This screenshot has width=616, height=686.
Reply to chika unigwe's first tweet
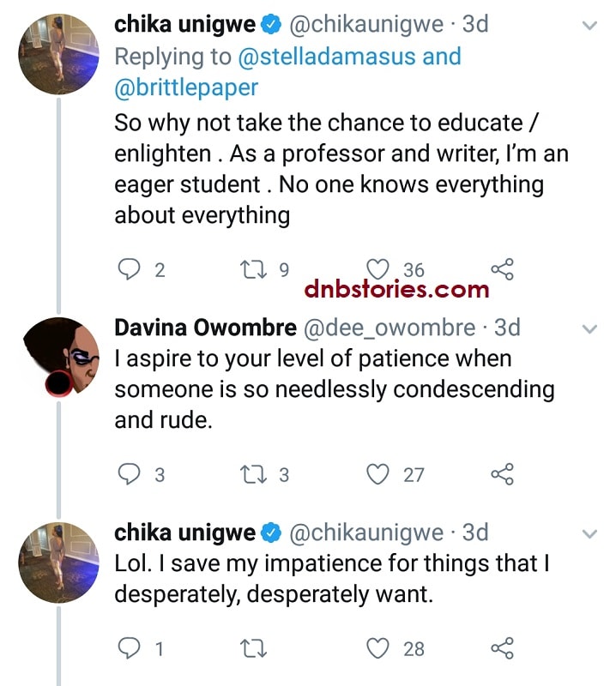(x=130, y=269)
